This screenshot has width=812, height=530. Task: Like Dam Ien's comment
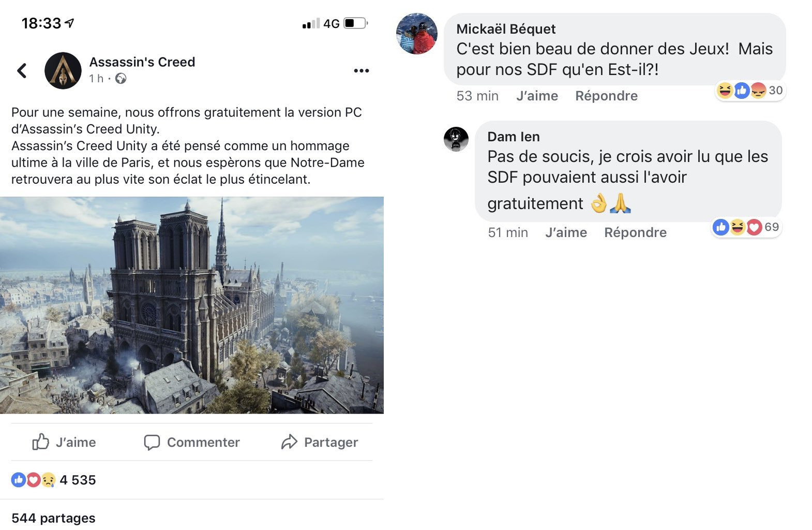(566, 232)
